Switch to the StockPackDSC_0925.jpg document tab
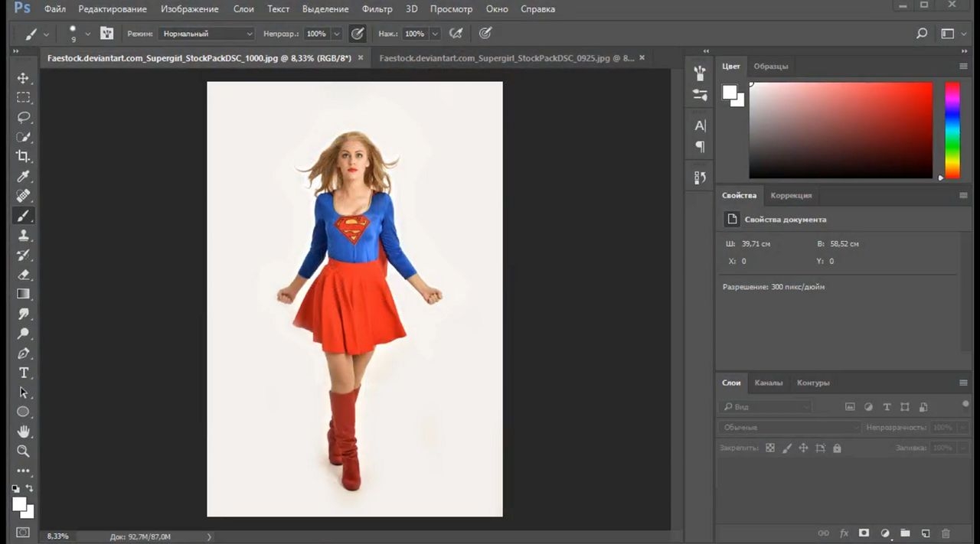Image resolution: width=980 pixels, height=544 pixels. [x=507, y=58]
